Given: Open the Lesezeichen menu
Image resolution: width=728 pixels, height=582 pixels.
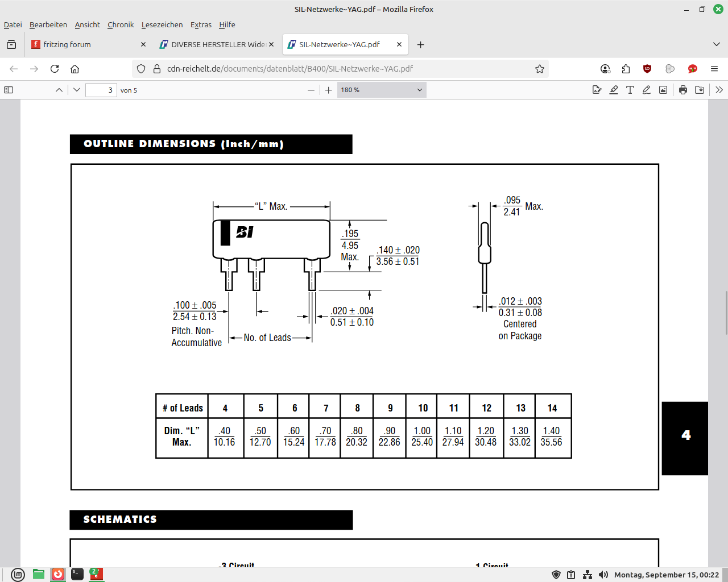Looking at the screenshot, I should pos(162,24).
